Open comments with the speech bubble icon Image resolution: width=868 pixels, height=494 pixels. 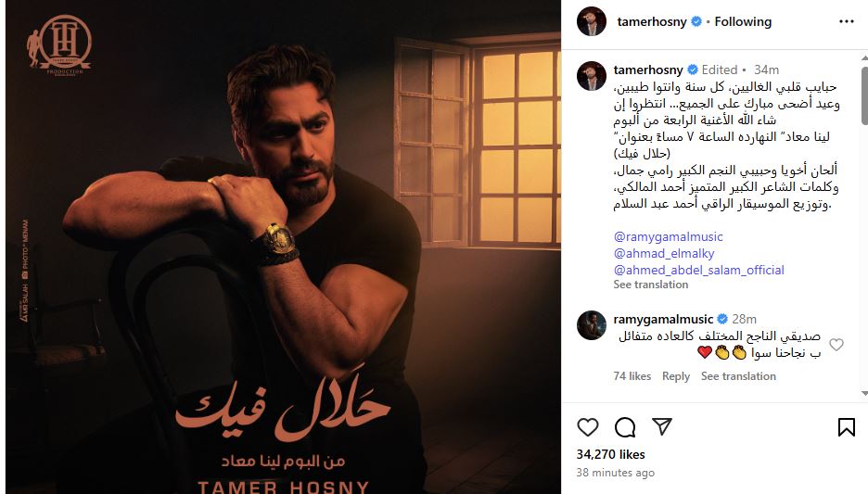coord(624,427)
